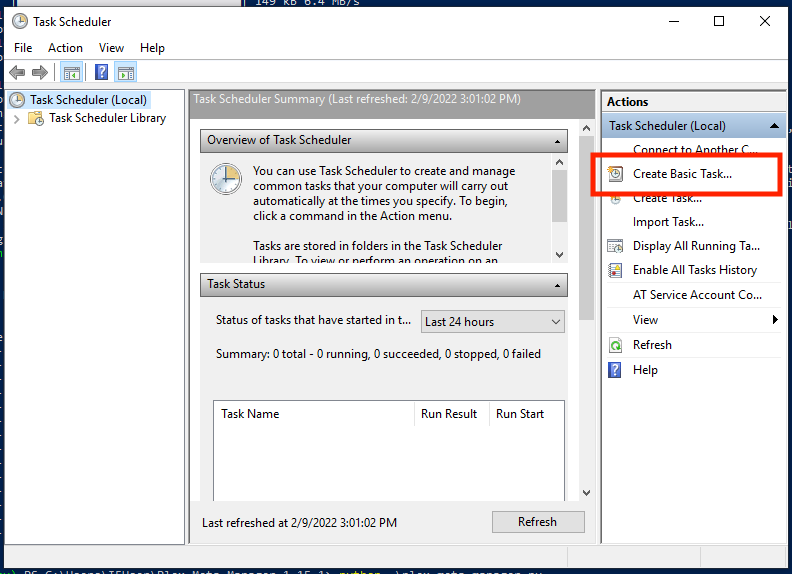
Task: Click Connect to Another Computer action
Action: [x=695, y=150]
